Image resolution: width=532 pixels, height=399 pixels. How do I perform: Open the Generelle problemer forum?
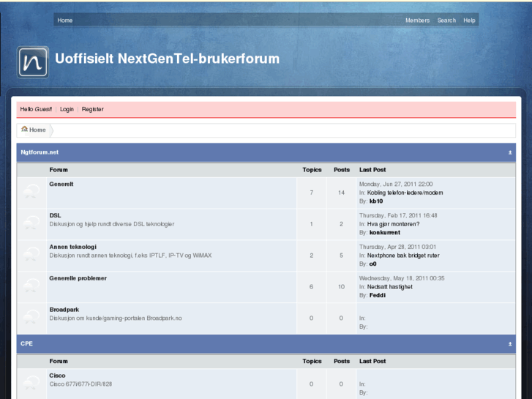pyautogui.click(x=78, y=278)
